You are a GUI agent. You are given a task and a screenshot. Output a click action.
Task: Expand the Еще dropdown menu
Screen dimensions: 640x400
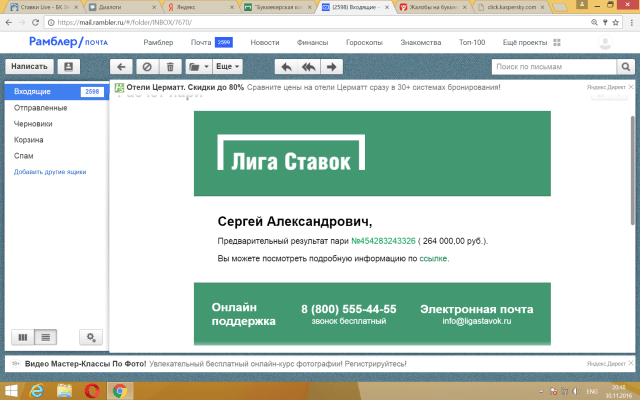point(227,67)
